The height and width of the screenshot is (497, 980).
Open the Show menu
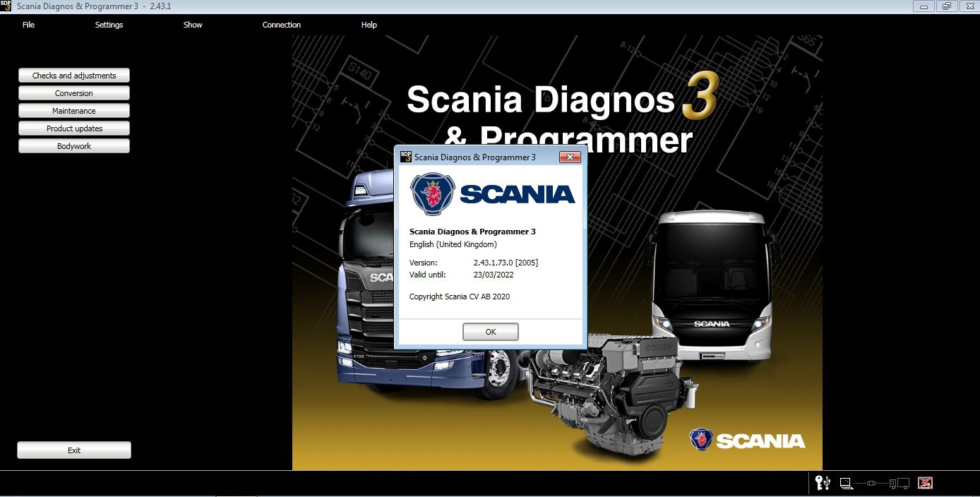192,25
